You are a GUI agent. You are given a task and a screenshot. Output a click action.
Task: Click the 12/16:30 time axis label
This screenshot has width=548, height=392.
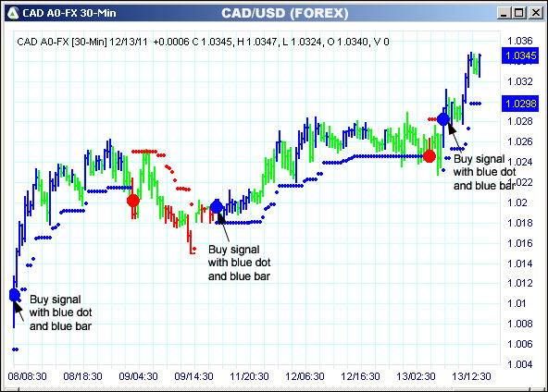click(360, 376)
